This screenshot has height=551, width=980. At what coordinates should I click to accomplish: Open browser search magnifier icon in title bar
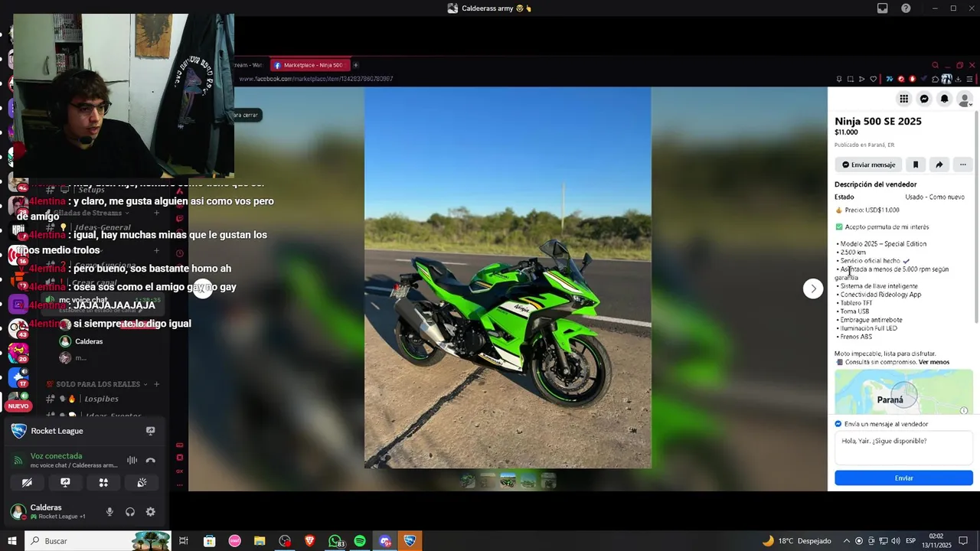click(x=935, y=65)
